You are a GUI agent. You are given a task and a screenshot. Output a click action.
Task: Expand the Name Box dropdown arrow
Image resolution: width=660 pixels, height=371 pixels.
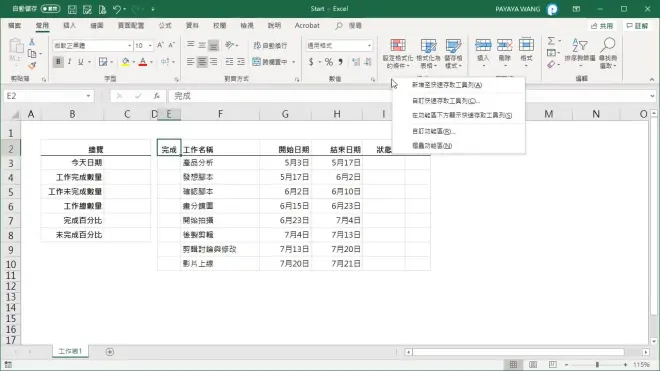click(x=88, y=96)
